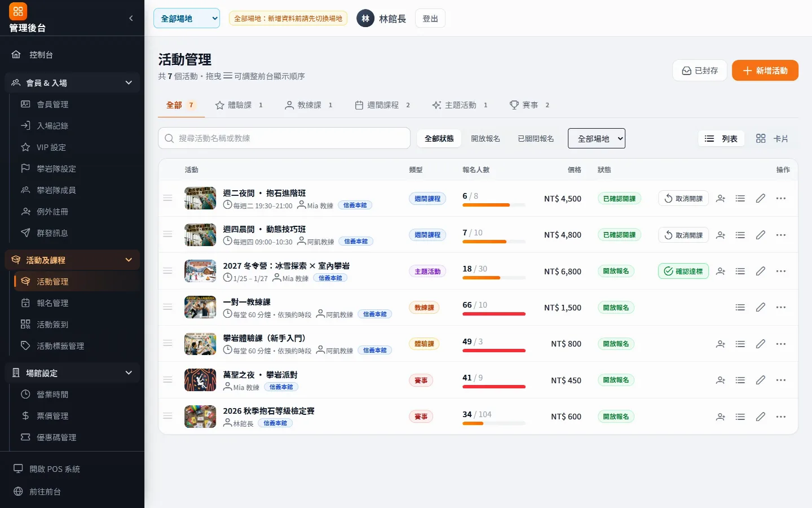
Task: Open 票價管理 in the sidebar
Action: pyautogui.click(x=77, y=416)
